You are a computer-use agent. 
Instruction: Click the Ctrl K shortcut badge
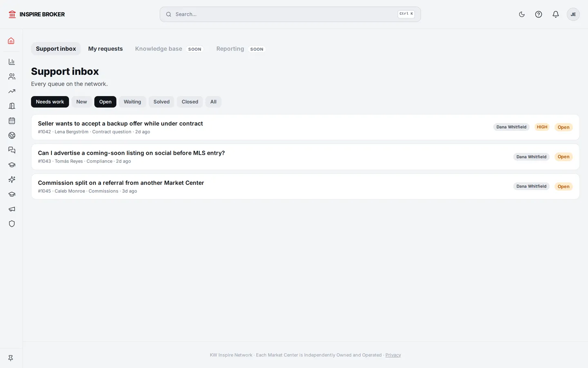406,14
